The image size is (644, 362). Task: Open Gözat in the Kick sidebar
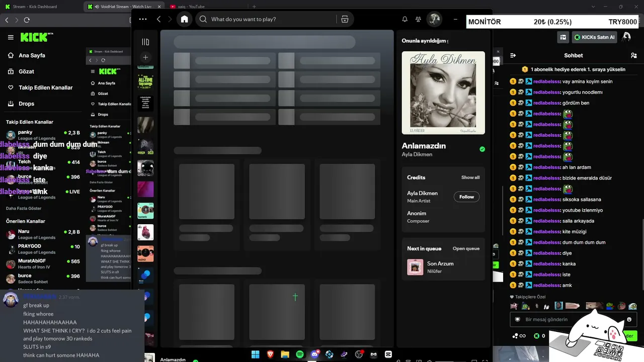point(27,71)
